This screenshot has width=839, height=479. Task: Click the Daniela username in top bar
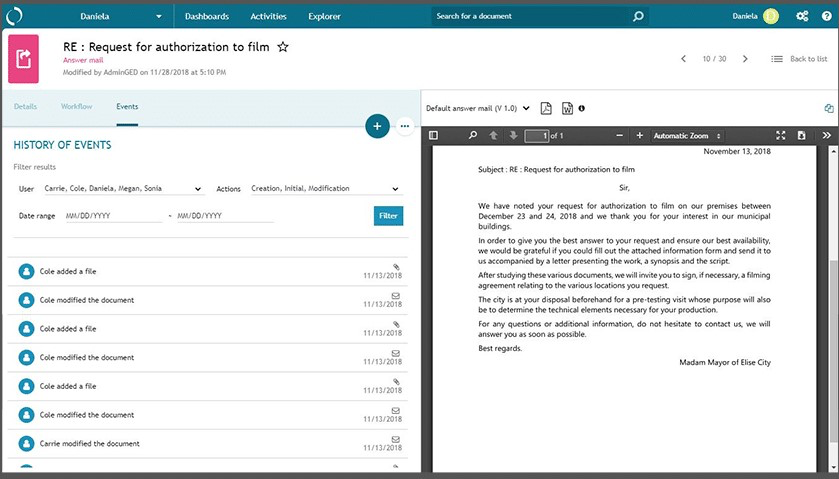click(745, 16)
